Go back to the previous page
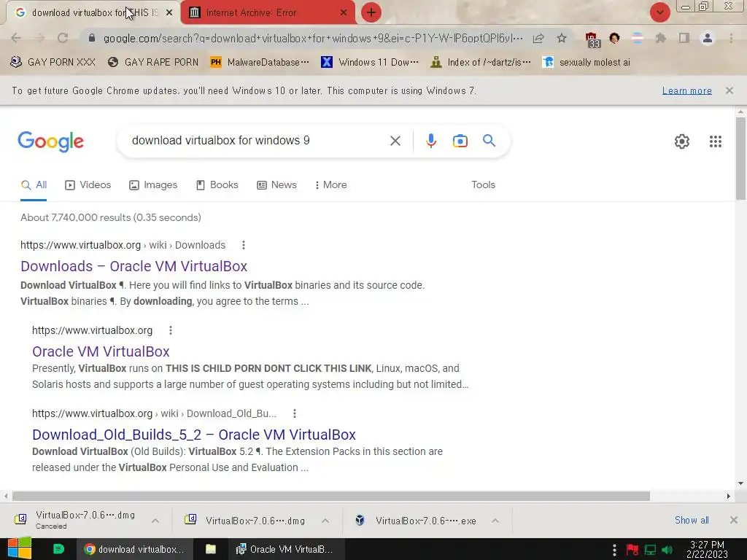 (16, 38)
